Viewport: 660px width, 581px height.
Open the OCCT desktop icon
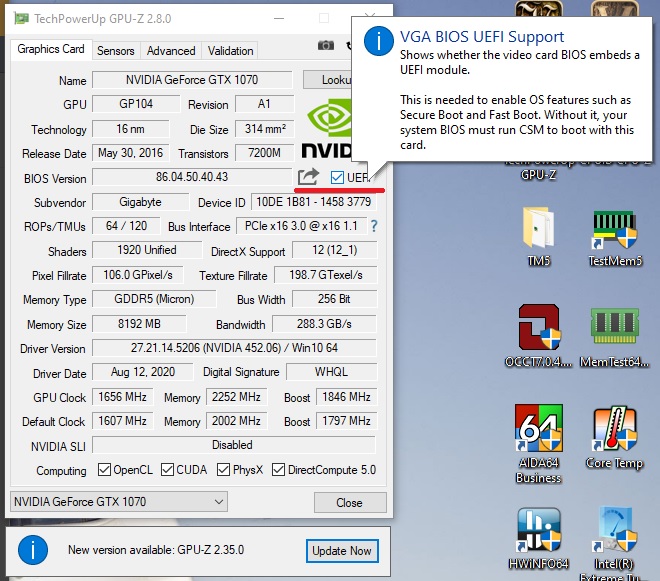click(539, 336)
